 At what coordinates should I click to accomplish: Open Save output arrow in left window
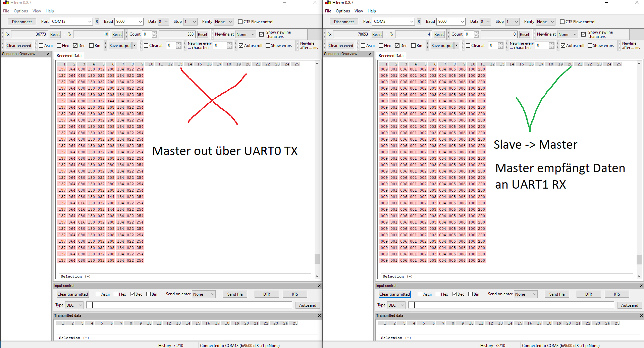135,46
